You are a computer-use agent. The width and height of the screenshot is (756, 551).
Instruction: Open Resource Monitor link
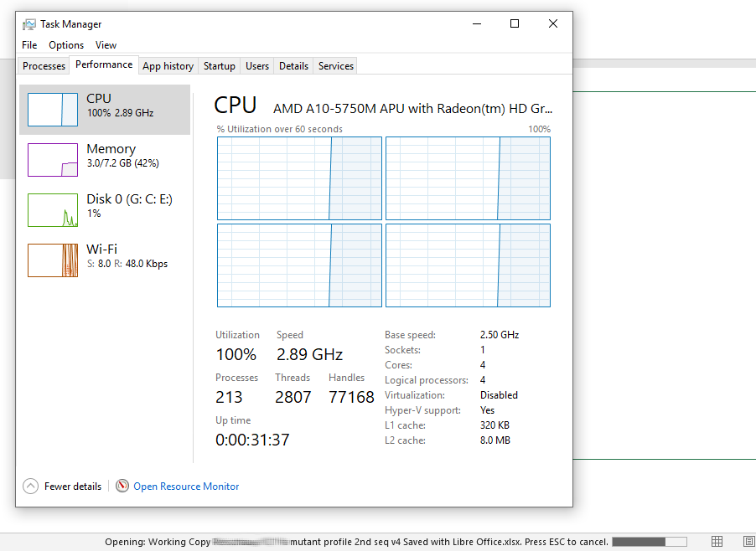click(186, 487)
